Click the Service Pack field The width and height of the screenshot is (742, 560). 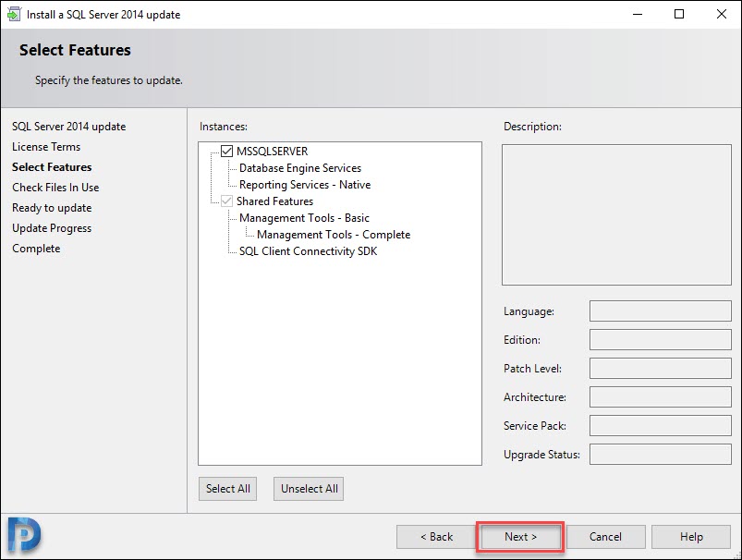pyautogui.click(x=660, y=426)
